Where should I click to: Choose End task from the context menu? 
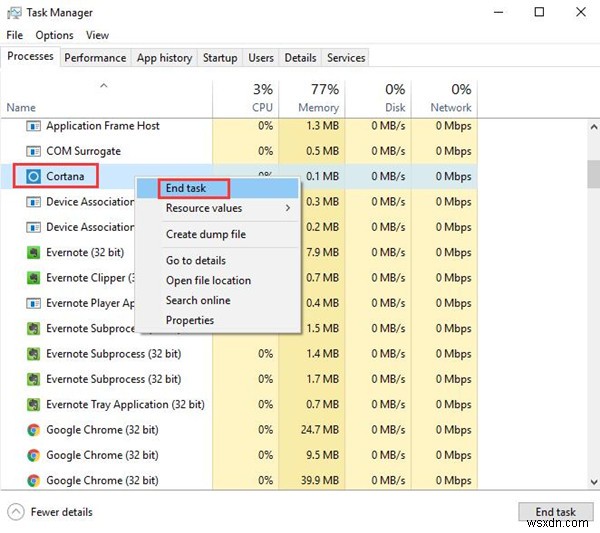click(x=217, y=188)
